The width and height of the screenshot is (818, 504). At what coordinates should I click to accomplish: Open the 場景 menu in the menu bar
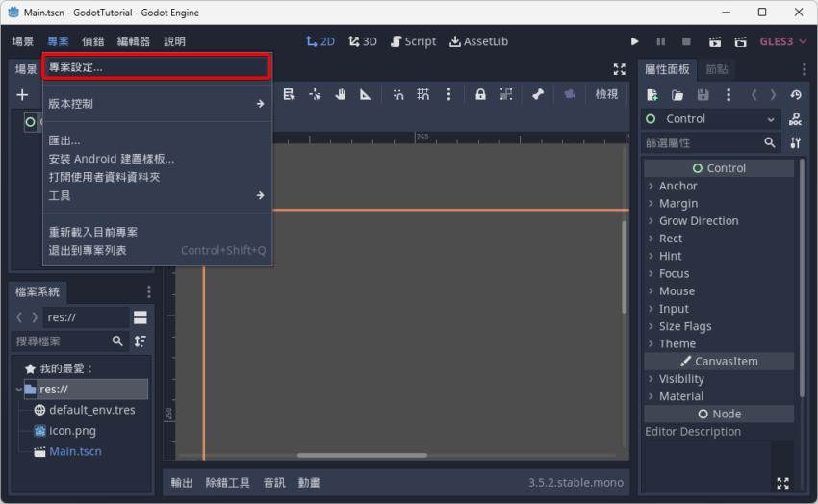click(23, 41)
